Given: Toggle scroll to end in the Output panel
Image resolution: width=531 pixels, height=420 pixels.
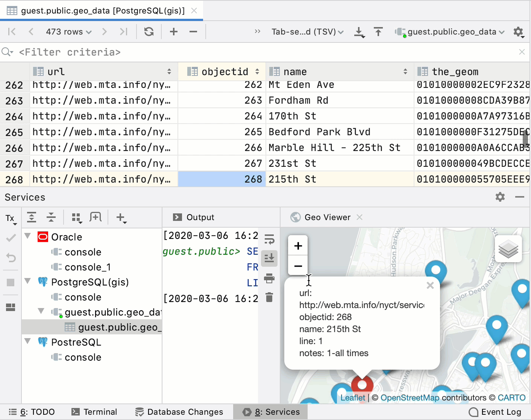Looking at the screenshot, I should pyautogui.click(x=269, y=258).
